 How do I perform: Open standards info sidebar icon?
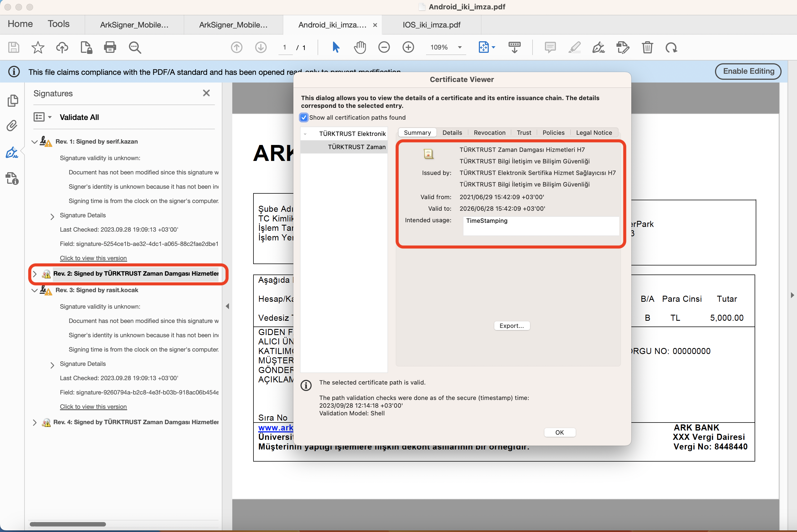click(x=12, y=179)
